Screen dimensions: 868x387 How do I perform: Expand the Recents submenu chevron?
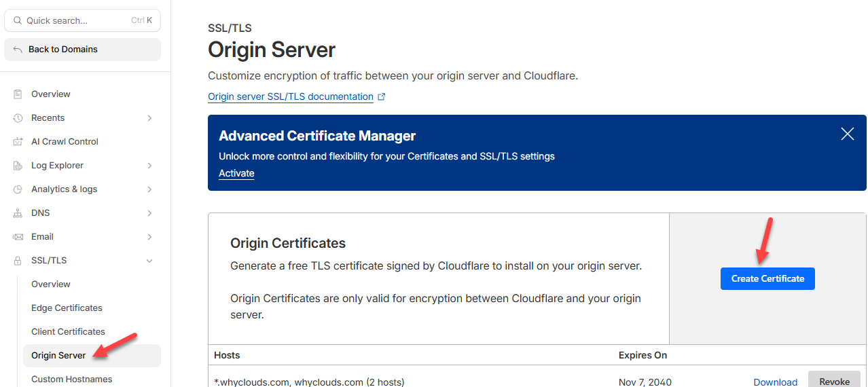pos(149,118)
